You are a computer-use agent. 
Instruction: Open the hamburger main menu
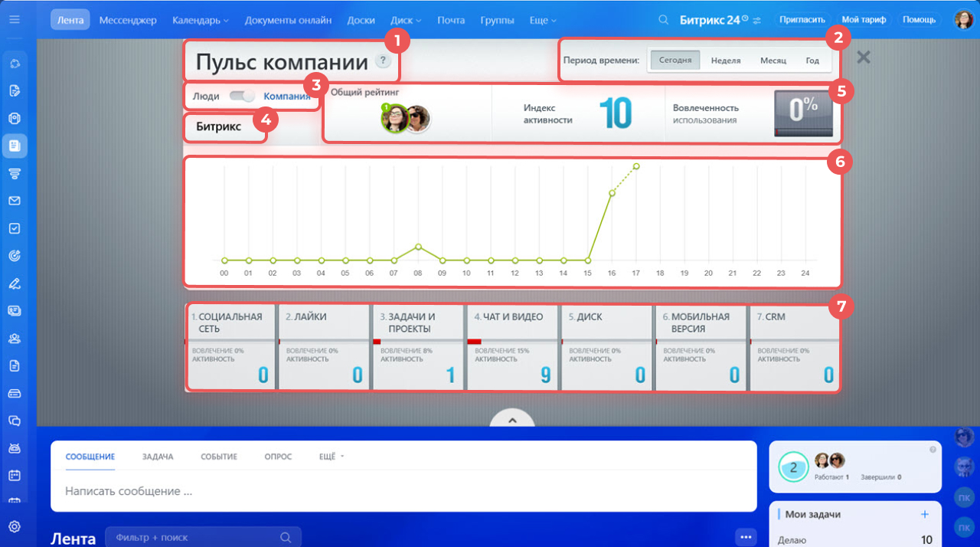coord(15,20)
